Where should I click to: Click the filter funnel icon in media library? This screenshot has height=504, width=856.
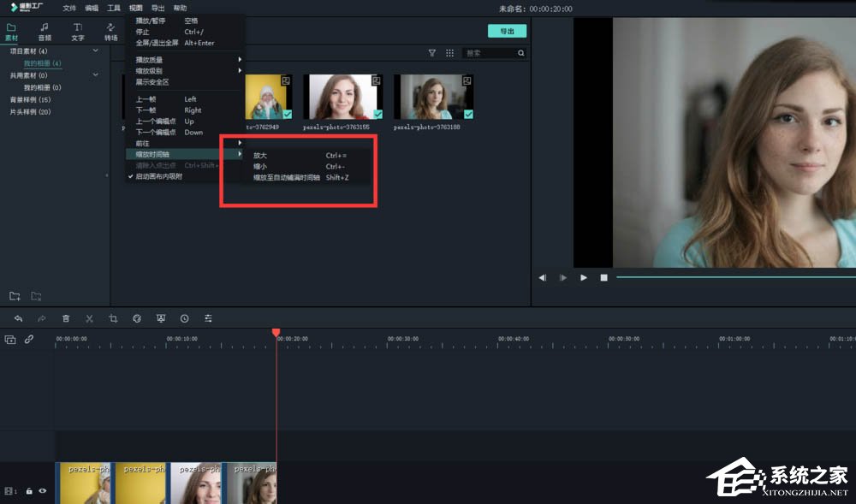(431, 53)
